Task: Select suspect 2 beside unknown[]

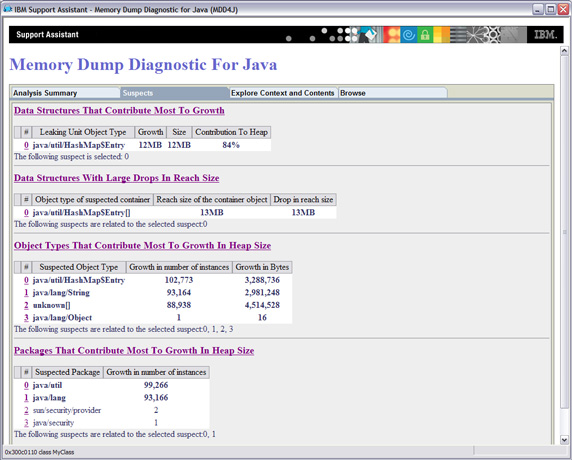Action: [26, 305]
